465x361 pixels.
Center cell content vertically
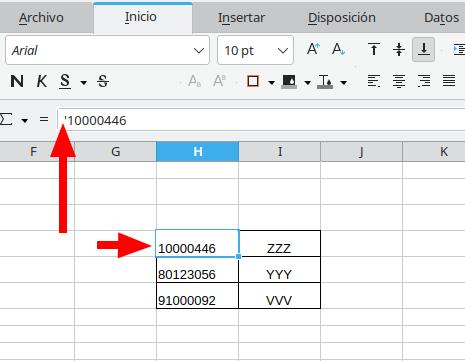(x=399, y=50)
